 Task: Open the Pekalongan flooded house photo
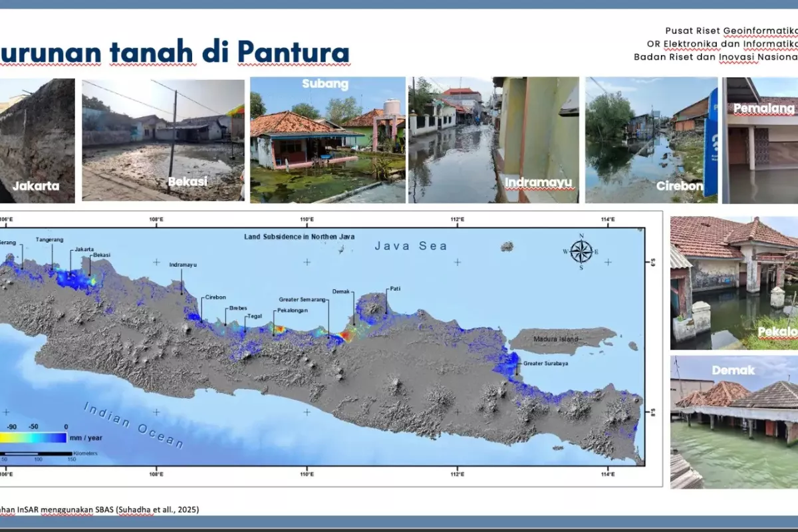click(734, 283)
